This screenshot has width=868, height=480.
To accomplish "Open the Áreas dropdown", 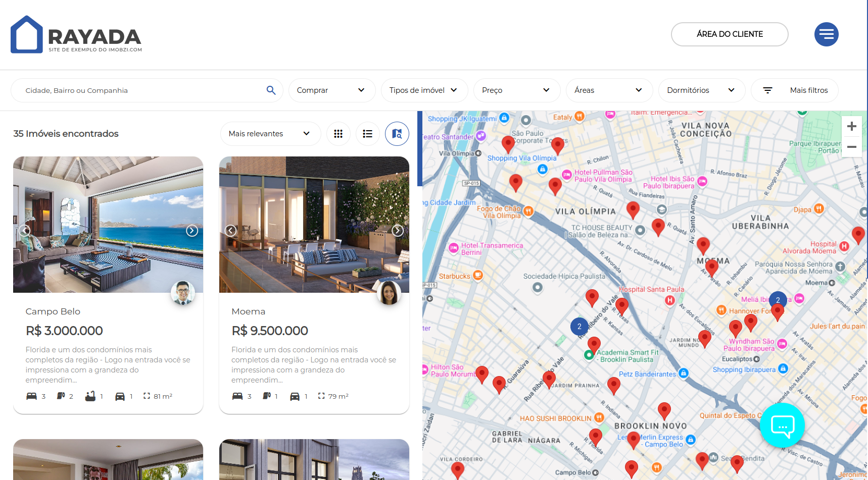I will (609, 90).
